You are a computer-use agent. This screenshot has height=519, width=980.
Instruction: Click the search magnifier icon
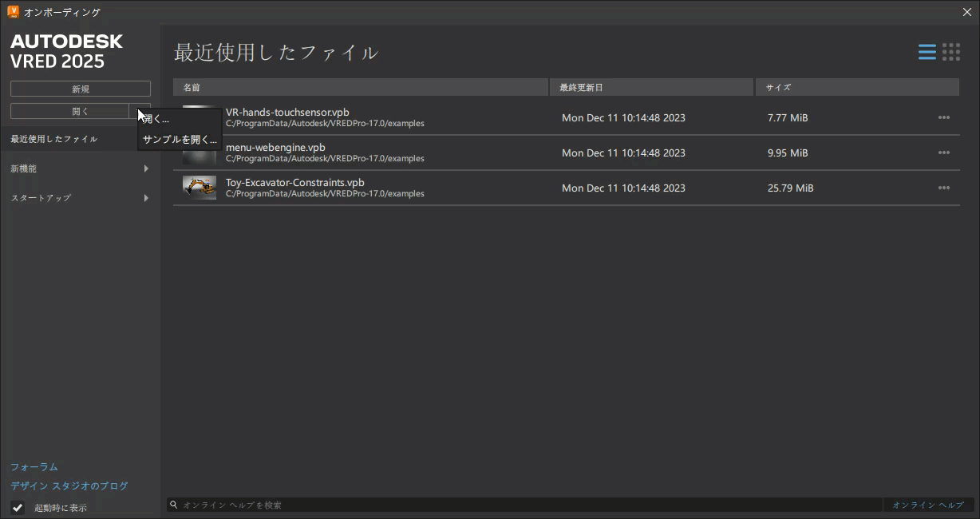(x=174, y=505)
